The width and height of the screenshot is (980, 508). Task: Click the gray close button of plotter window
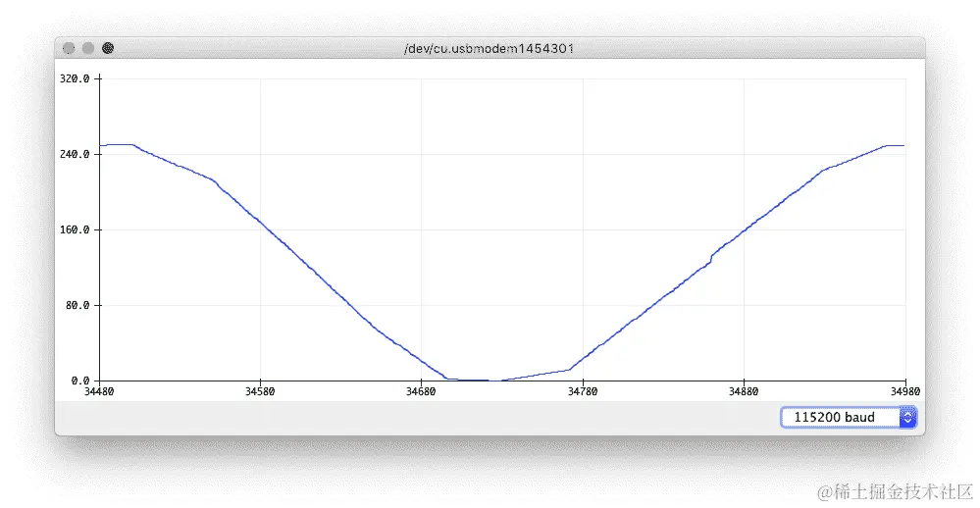69,48
